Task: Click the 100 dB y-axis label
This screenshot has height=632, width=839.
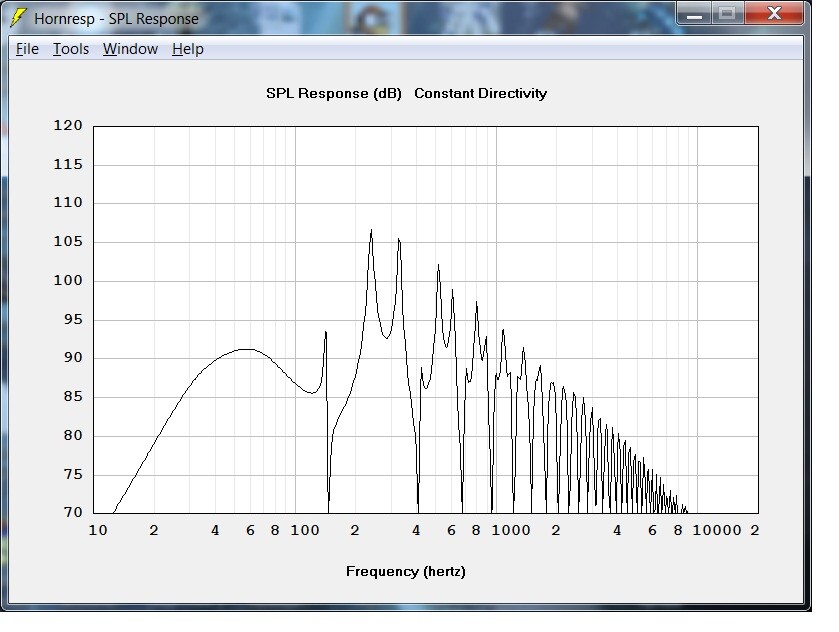Action: [68, 280]
